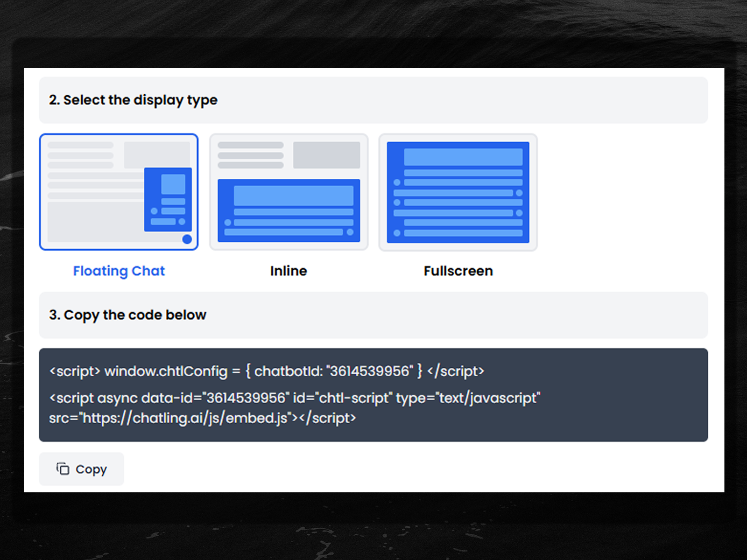Click the "3. Copy the code below" heading

click(127, 315)
